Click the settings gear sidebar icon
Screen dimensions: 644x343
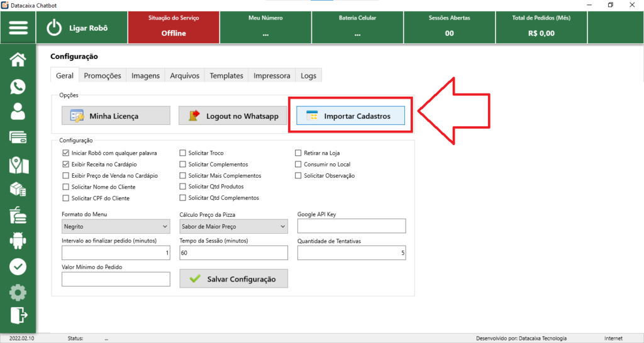pos(18,292)
